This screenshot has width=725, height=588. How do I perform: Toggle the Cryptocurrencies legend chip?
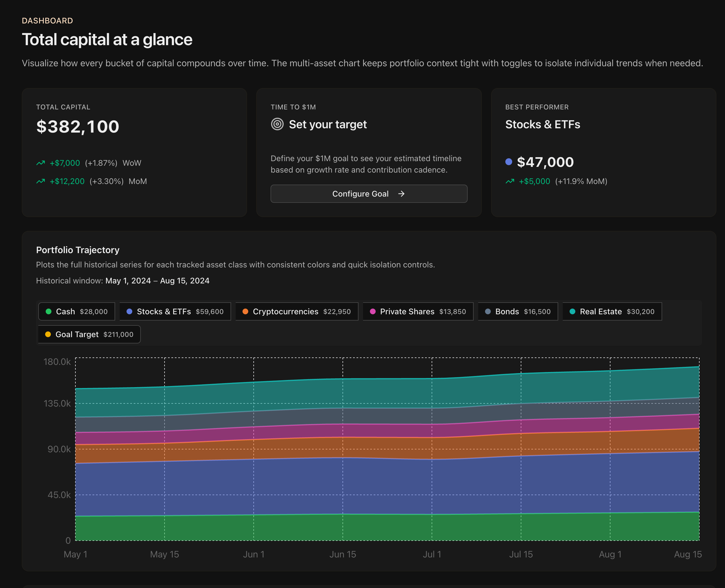click(x=297, y=311)
